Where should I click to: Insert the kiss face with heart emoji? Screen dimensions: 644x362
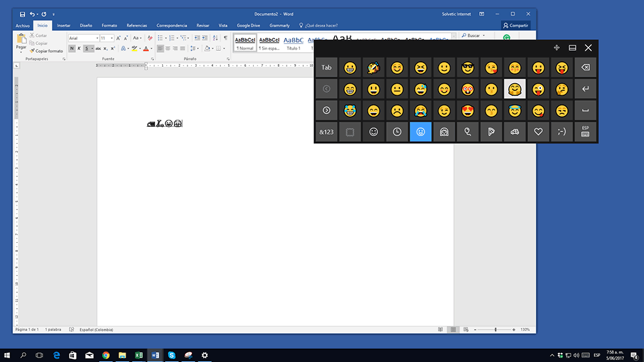point(491,68)
